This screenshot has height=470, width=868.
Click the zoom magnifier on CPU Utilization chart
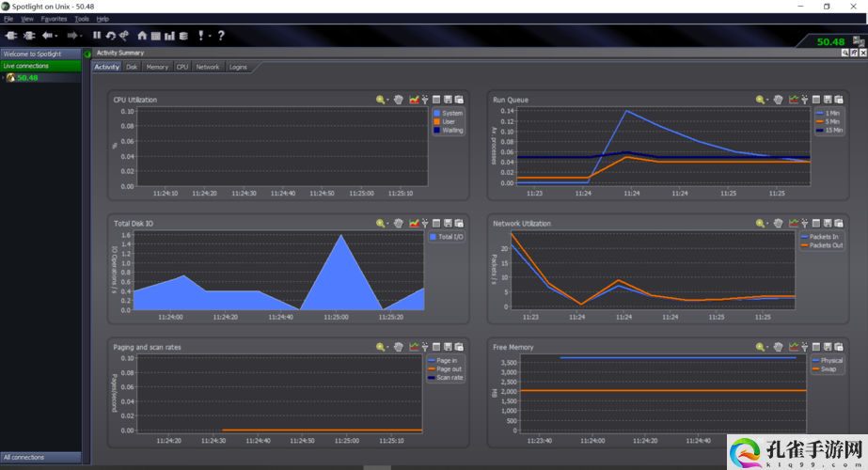click(380, 100)
